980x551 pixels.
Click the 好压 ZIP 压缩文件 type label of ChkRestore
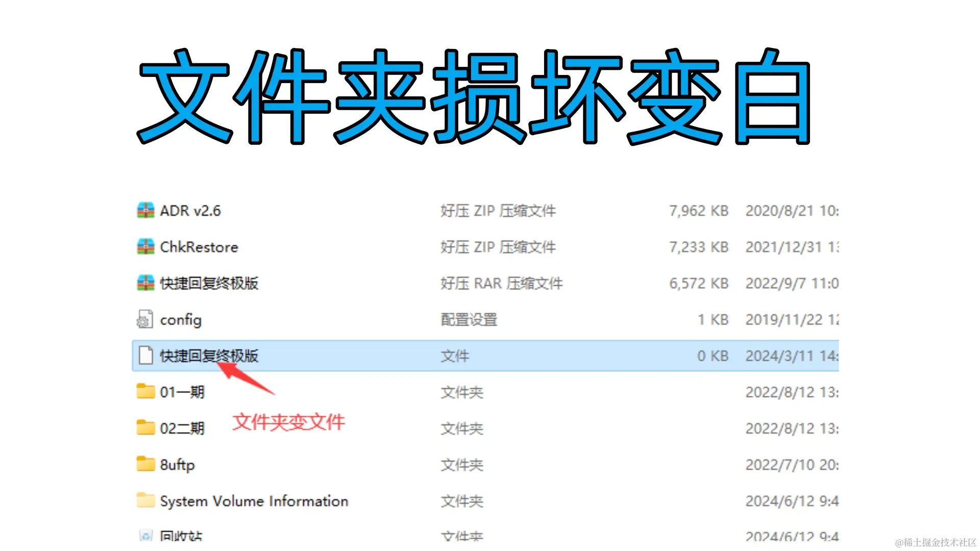498,247
